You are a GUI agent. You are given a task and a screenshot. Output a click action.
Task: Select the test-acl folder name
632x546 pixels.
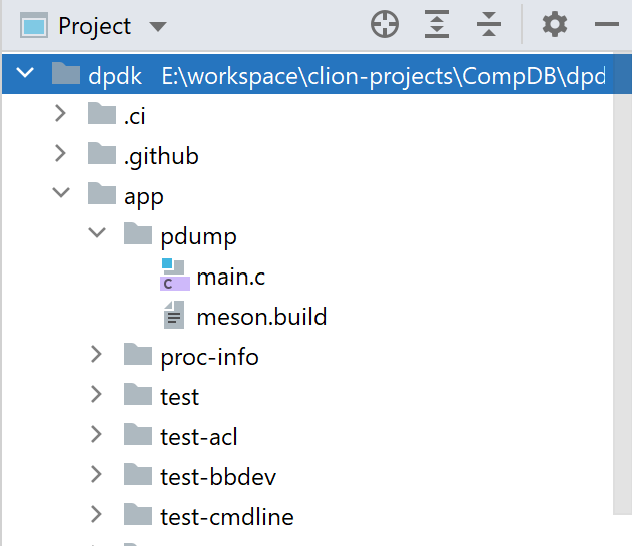(x=199, y=437)
